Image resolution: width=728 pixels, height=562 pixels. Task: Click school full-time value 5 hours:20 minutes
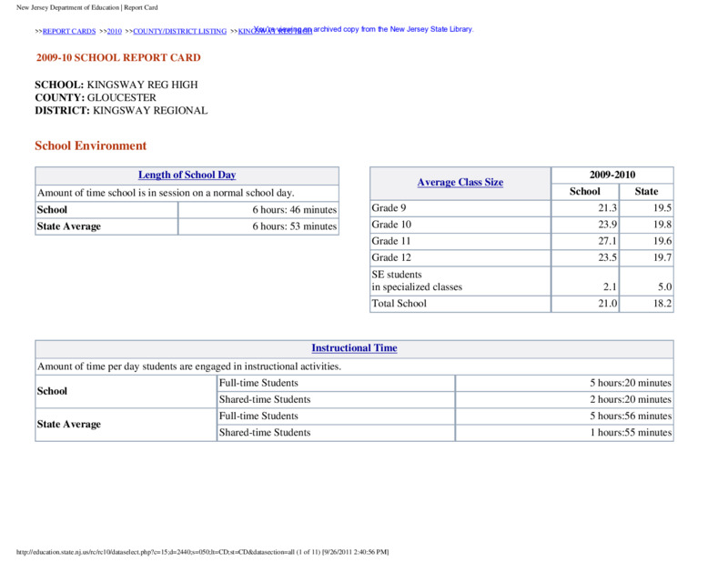point(631,383)
